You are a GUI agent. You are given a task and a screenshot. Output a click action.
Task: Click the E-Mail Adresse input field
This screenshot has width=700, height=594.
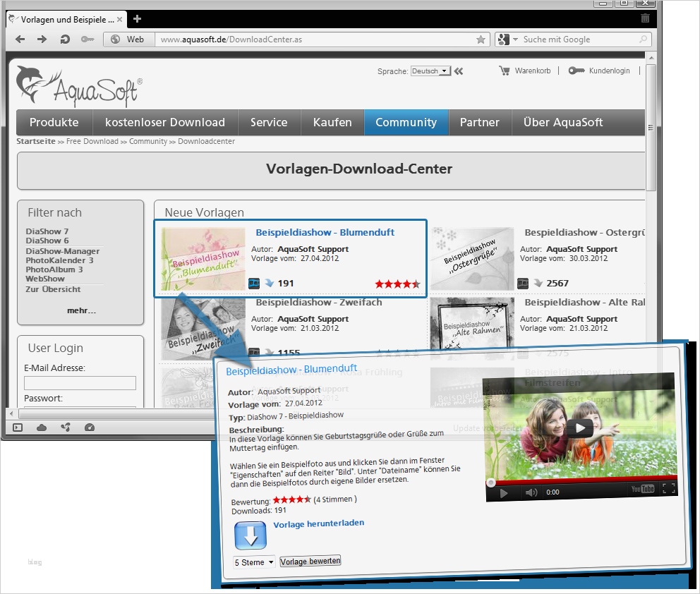tap(80, 383)
